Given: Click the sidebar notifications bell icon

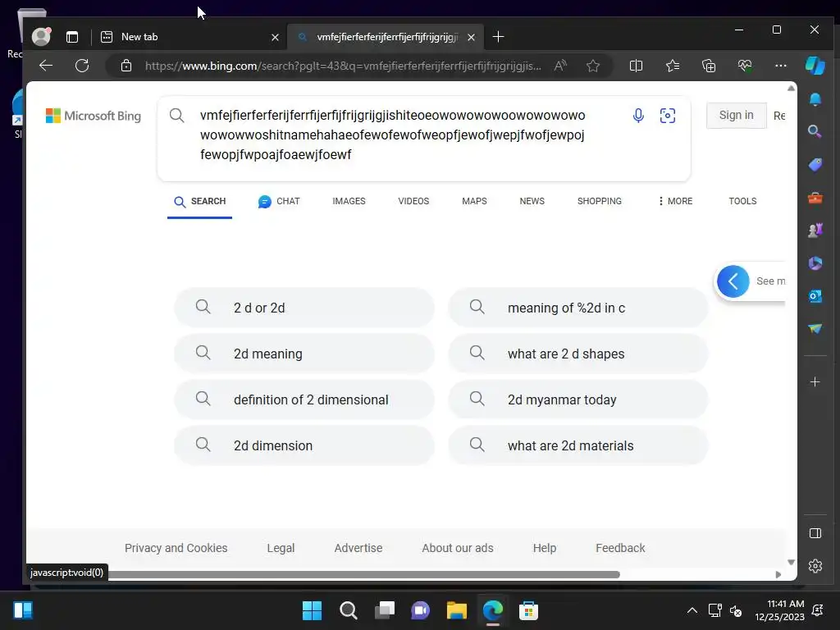Looking at the screenshot, I should coord(815,99).
